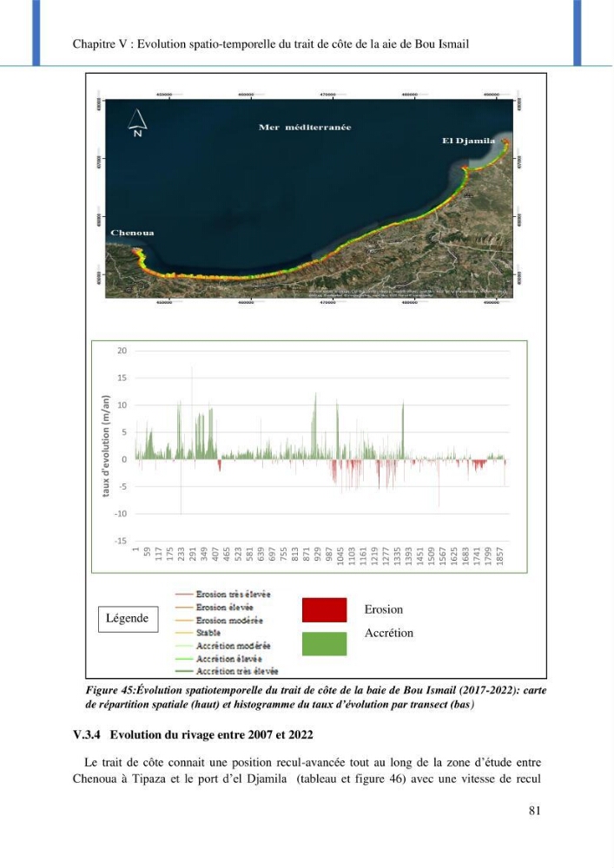
Task: Click legend entry 'Stable'
Action: point(198,633)
